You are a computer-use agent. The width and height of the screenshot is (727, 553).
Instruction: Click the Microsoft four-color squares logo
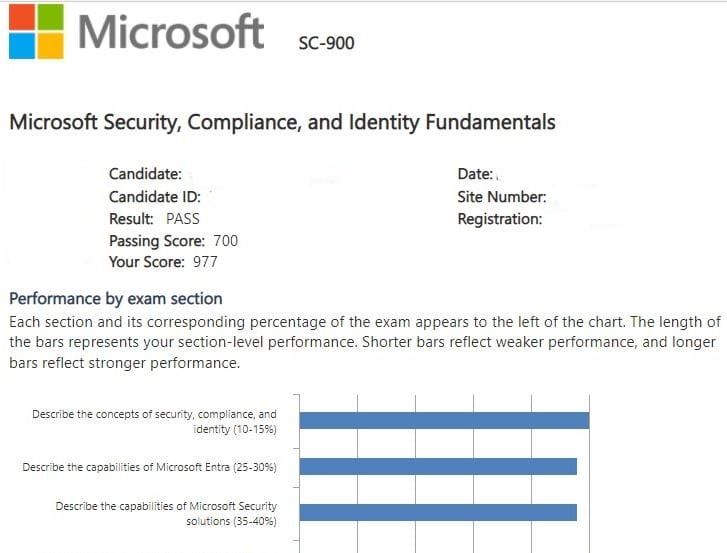coord(34,32)
